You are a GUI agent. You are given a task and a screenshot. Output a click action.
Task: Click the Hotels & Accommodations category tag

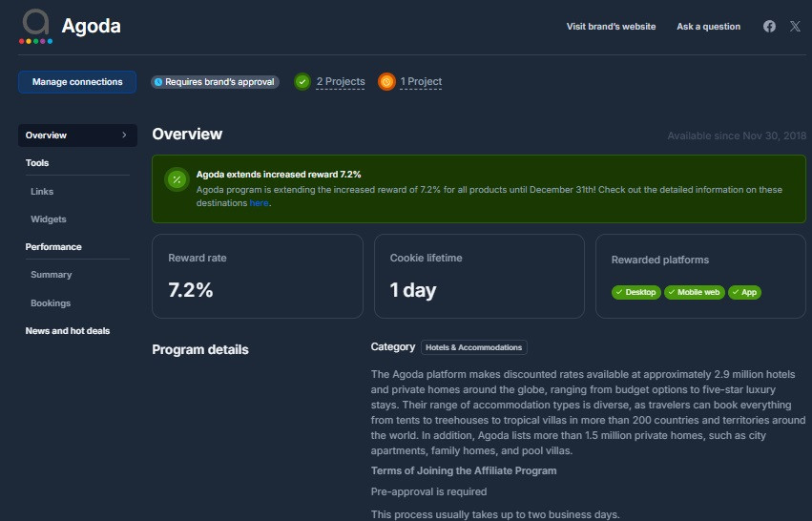click(x=474, y=347)
